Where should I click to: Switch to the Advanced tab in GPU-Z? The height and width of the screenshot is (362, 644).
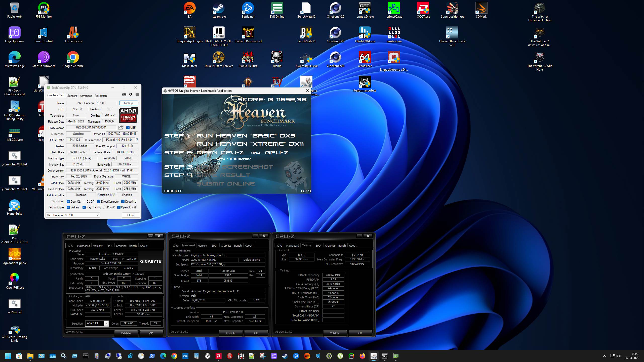coord(86,96)
